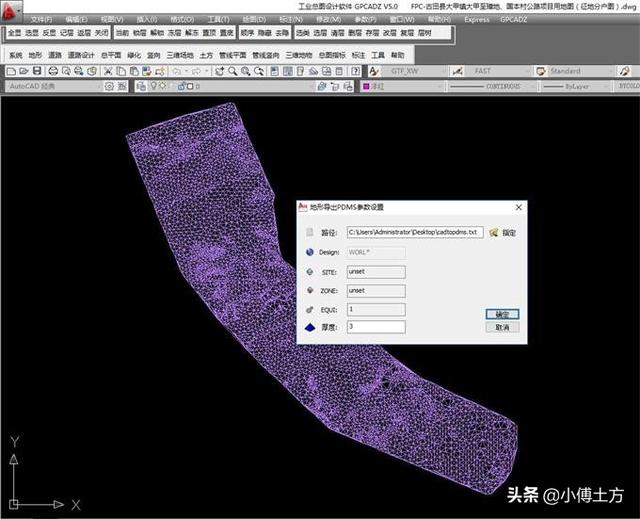Click the 厚度 thickness input field
The width and height of the screenshot is (640, 519).
click(x=375, y=327)
